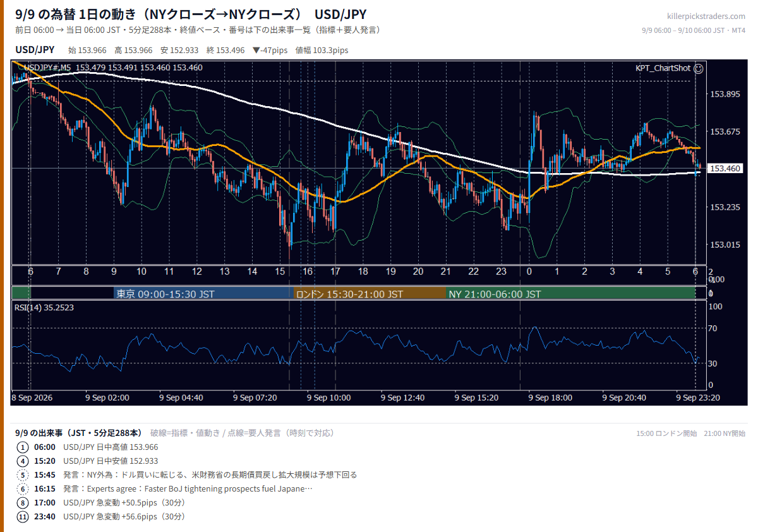Select dotted circle marker number 5
Viewport: 758px width, 532px height.
[x=23, y=475]
